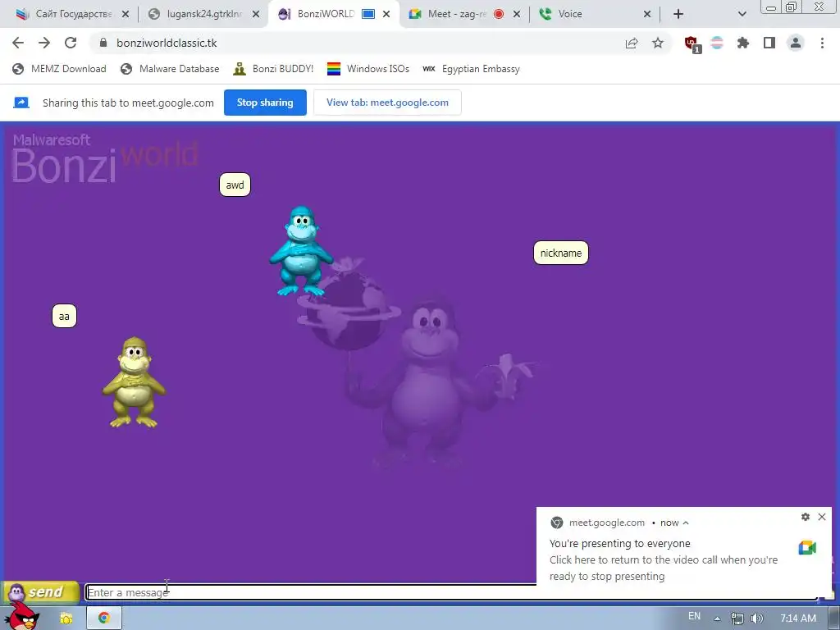Open the striped flag extension icon

(x=717, y=43)
